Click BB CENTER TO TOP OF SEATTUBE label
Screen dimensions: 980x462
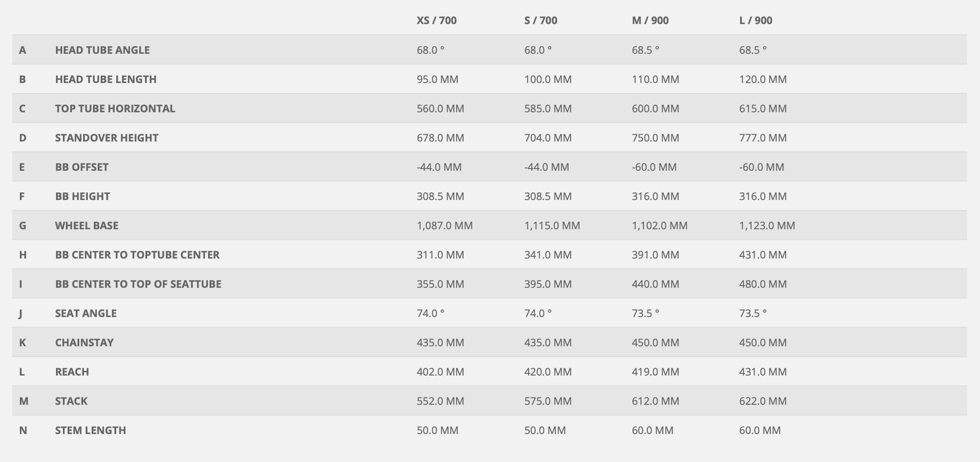pos(138,284)
